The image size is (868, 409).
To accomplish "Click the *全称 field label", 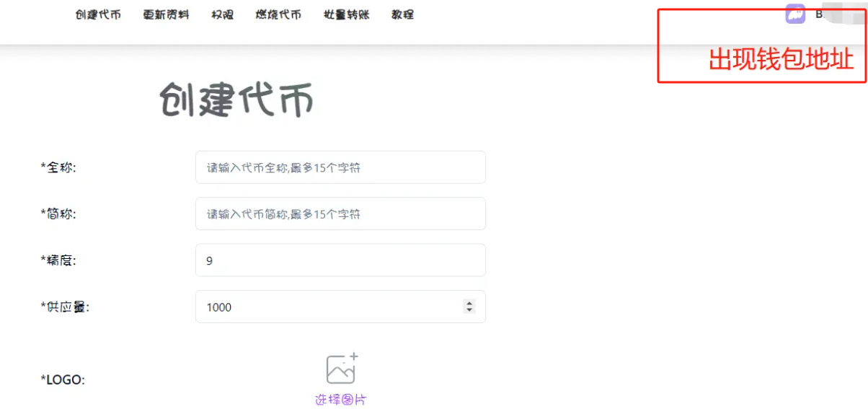I will (x=58, y=167).
